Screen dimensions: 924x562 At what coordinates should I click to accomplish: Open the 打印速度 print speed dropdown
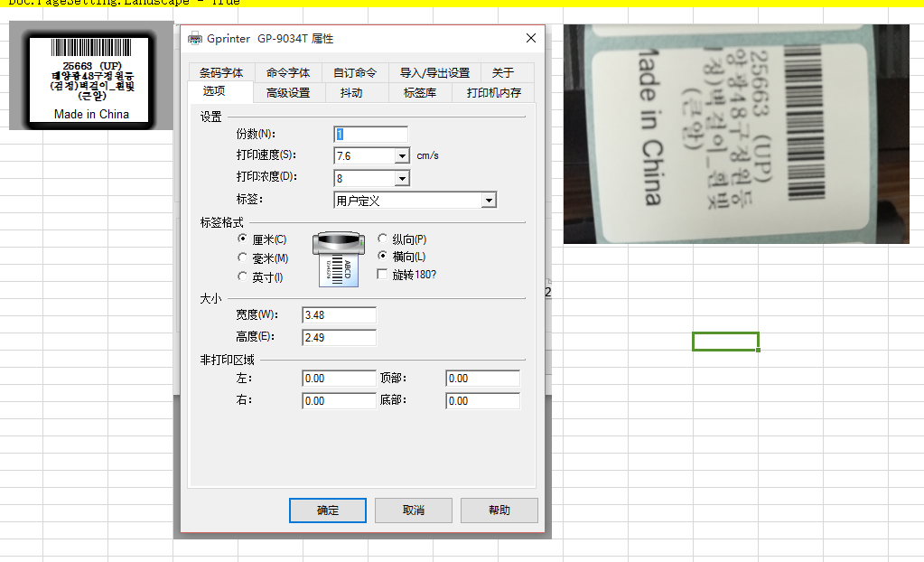click(x=402, y=155)
